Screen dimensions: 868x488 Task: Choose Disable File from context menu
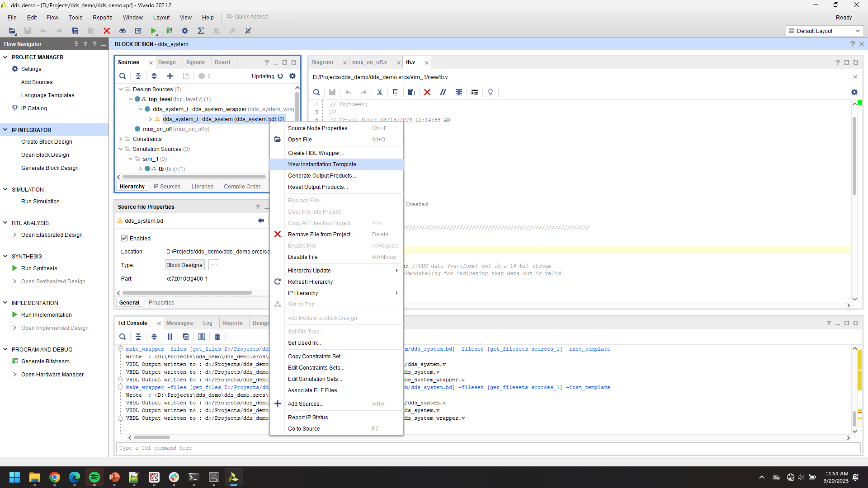[x=336, y=257]
